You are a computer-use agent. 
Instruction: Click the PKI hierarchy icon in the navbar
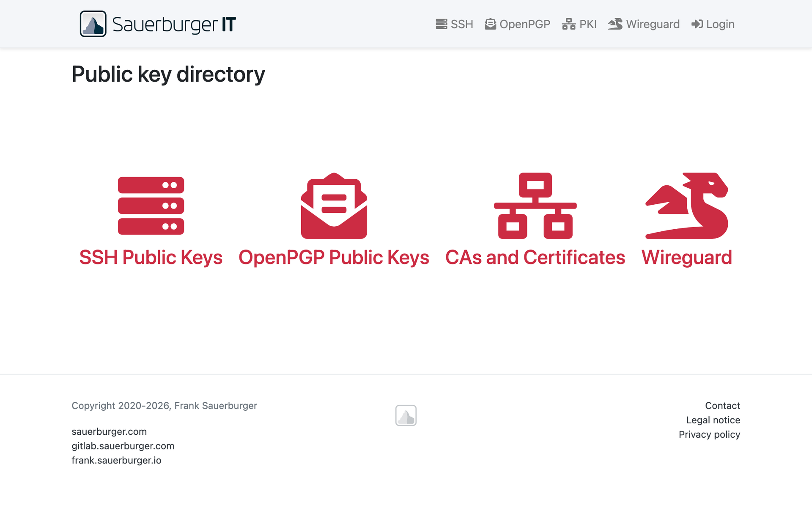[x=568, y=24]
